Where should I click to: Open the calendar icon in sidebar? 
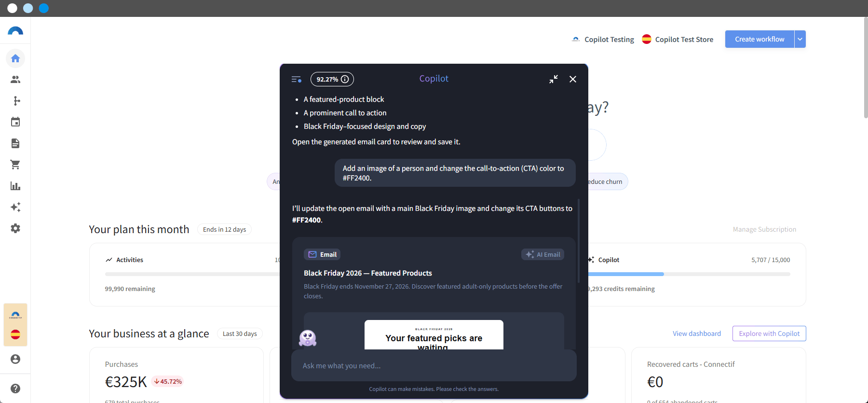click(15, 122)
